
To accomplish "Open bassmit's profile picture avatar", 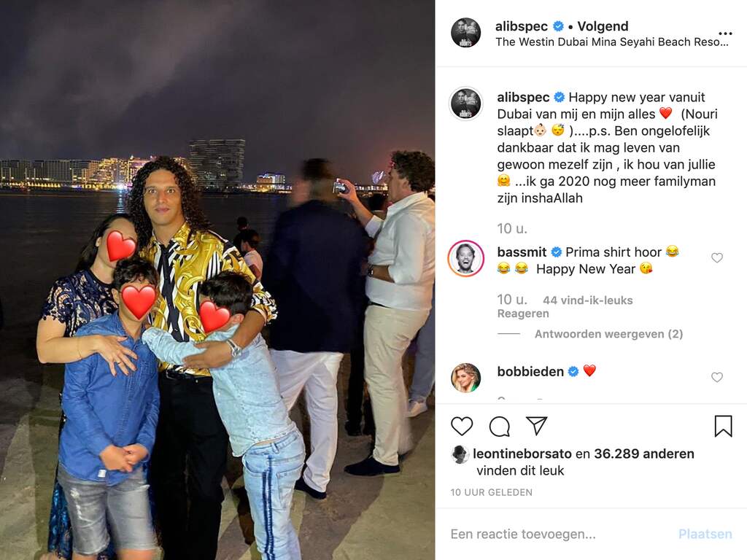I will (465, 259).
